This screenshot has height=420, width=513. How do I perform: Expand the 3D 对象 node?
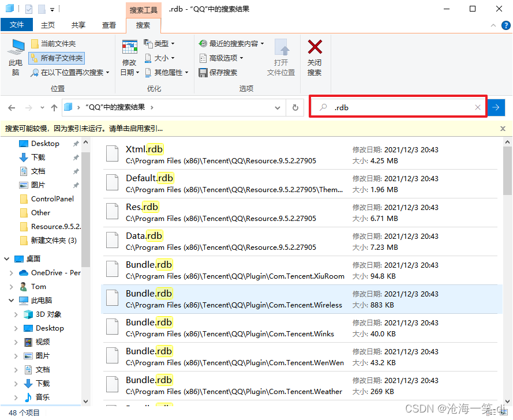[x=16, y=314]
